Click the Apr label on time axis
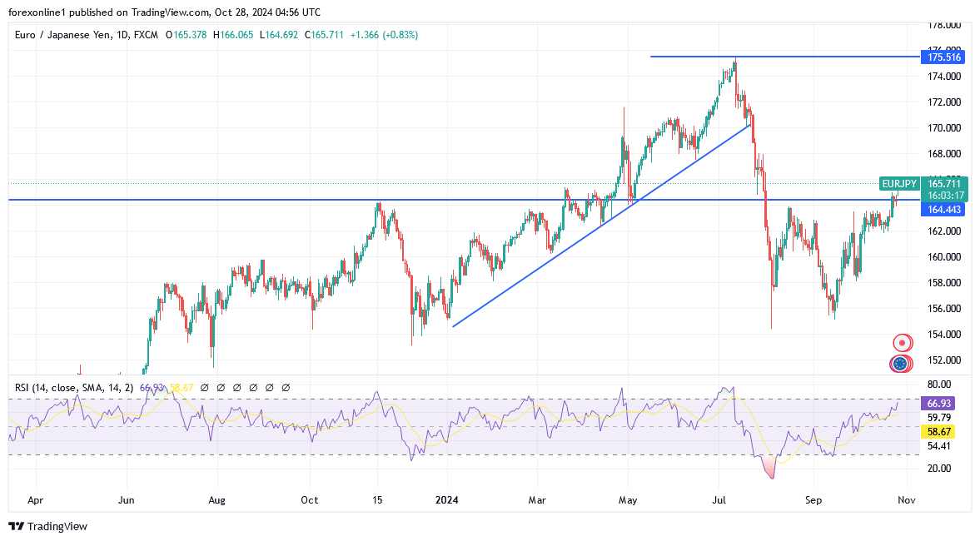980x541 pixels. (x=36, y=500)
